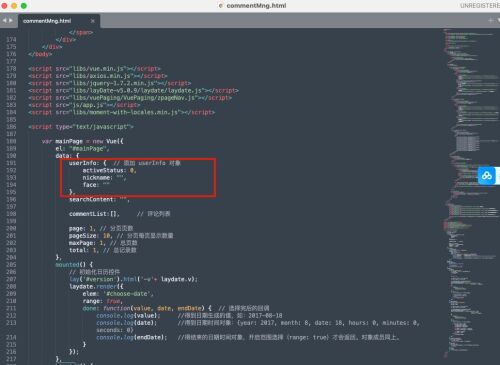Click the commentMng.html title bar text

256,6
